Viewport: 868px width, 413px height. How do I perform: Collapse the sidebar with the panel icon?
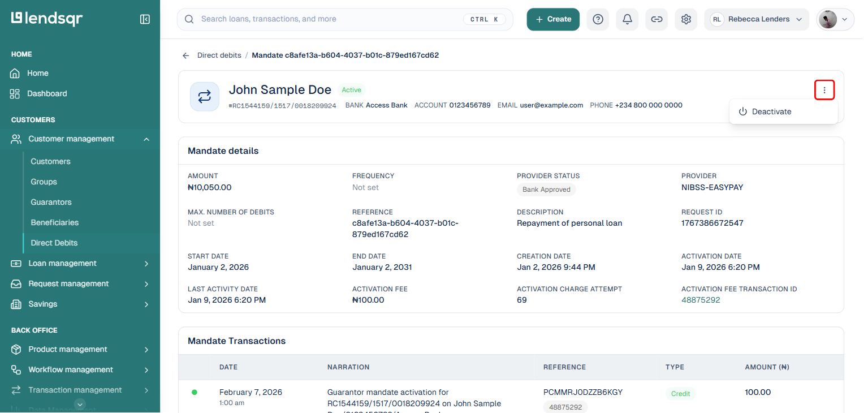[x=145, y=19]
